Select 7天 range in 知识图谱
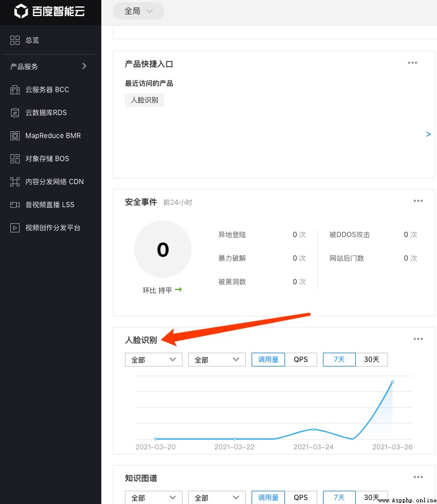 tap(339, 498)
